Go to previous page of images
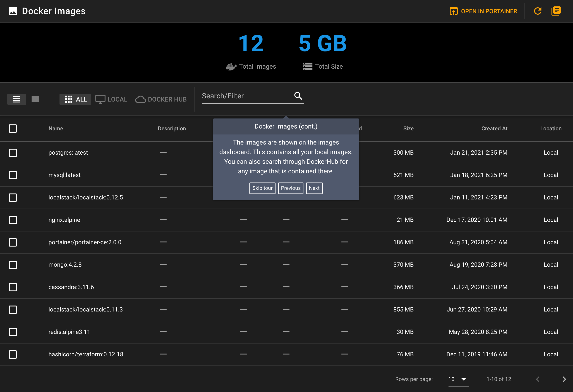Image resolution: width=573 pixels, height=392 pixels. 538,379
